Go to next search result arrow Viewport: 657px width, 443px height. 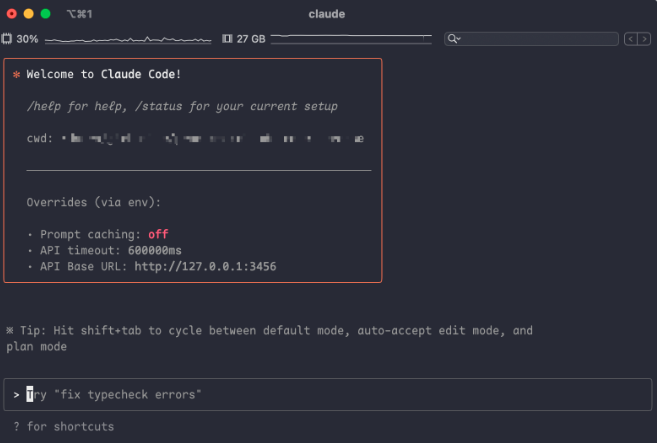[x=643, y=39]
